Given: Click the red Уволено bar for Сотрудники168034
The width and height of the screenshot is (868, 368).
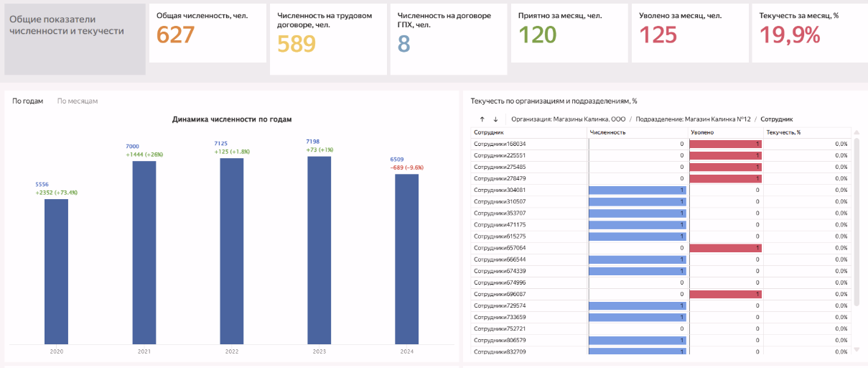Looking at the screenshot, I should point(725,144).
